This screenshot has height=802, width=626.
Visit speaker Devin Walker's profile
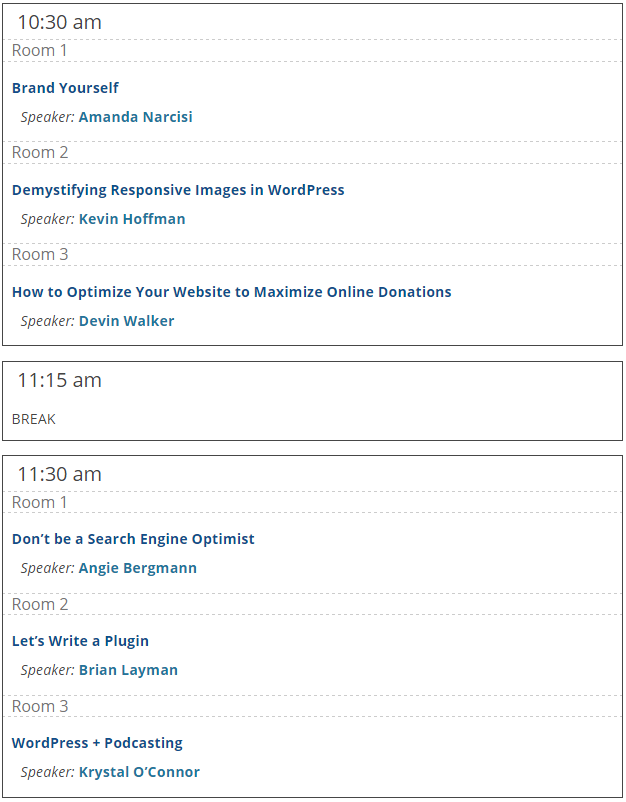(x=126, y=321)
